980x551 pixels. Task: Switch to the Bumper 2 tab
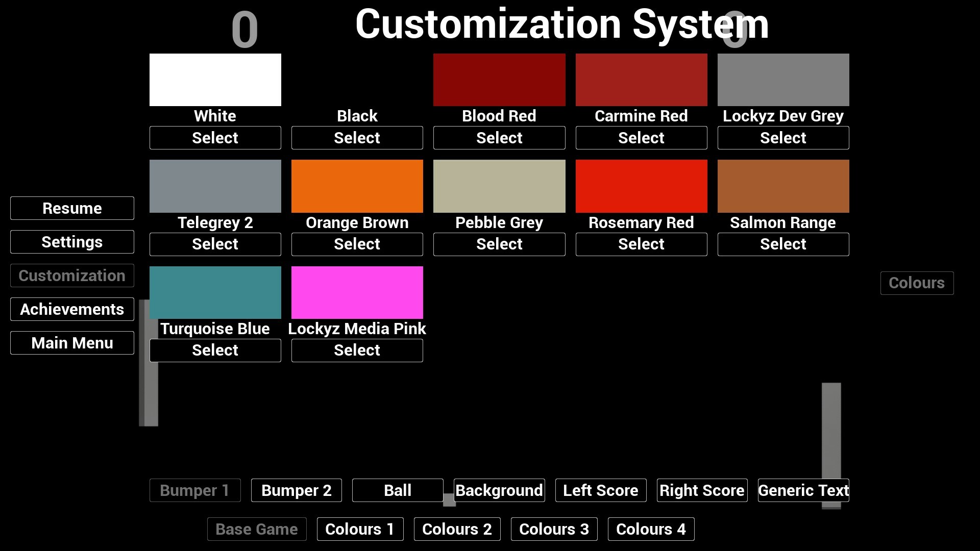(296, 490)
